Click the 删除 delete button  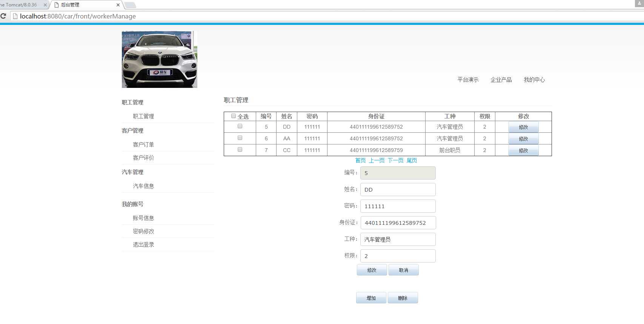403,298
